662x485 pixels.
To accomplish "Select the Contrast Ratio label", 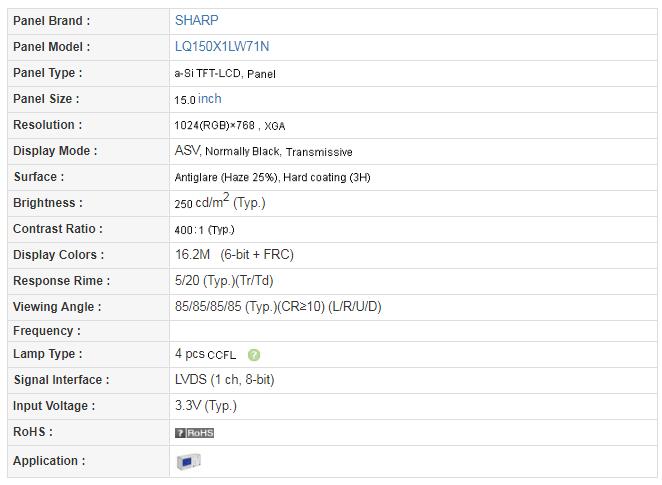I will pyautogui.click(x=58, y=229).
